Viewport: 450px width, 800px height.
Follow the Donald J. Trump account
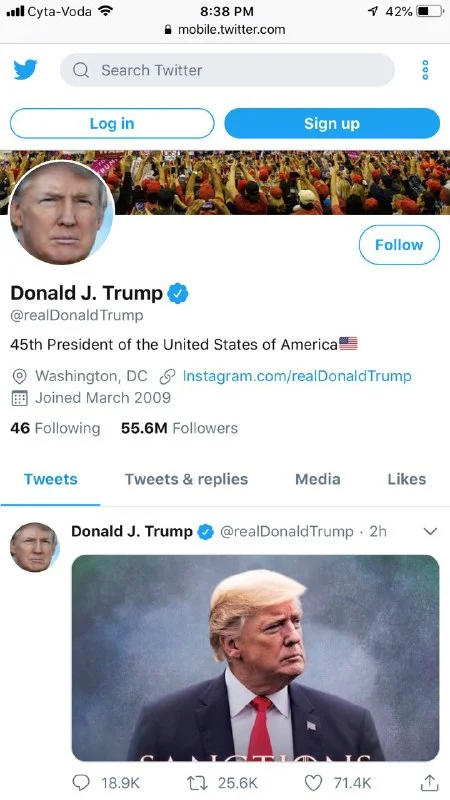(x=399, y=245)
